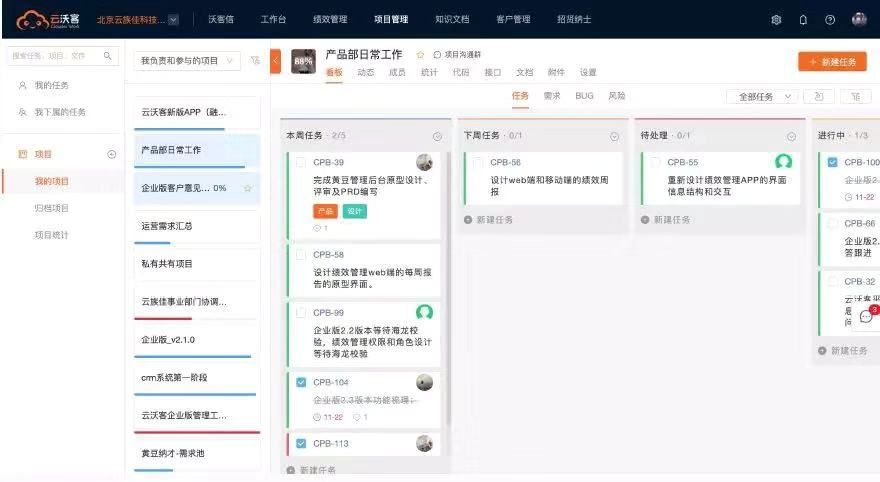This screenshot has width=880, height=482.
Task: Open the project thumbnail showing 88%
Action: point(303,61)
